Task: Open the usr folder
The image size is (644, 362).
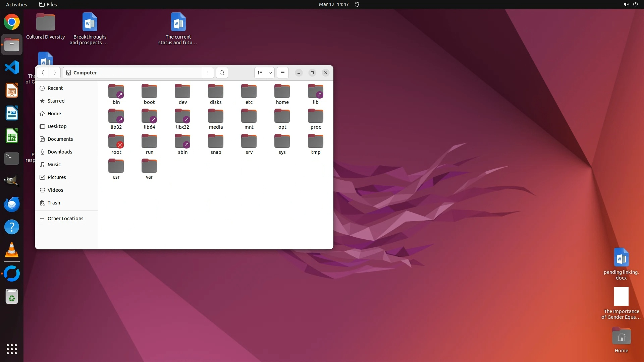Action: coord(116,167)
